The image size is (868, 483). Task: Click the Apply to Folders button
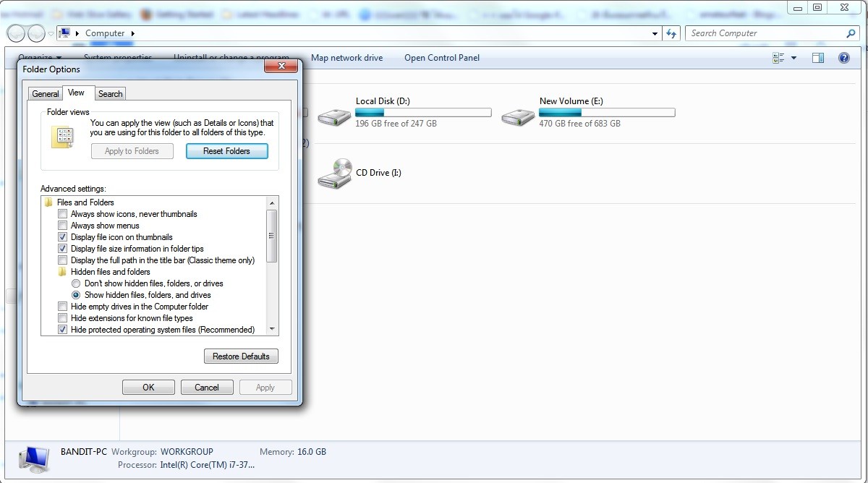[132, 151]
